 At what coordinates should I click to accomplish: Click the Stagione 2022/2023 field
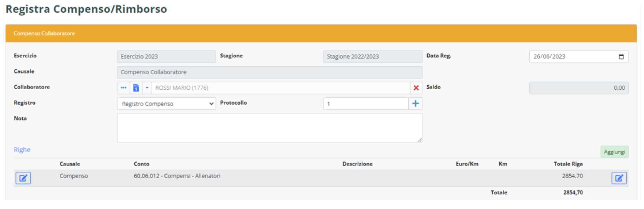pyautogui.click(x=372, y=57)
